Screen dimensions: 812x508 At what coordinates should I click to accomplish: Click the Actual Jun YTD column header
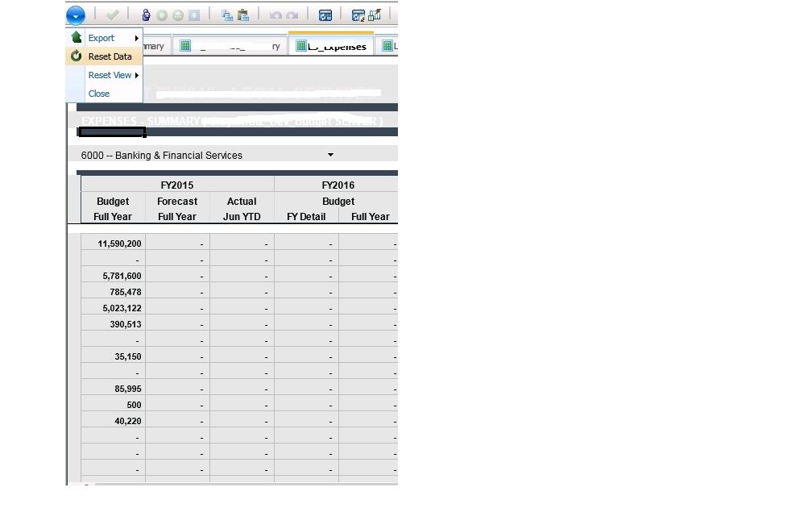click(x=242, y=209)
